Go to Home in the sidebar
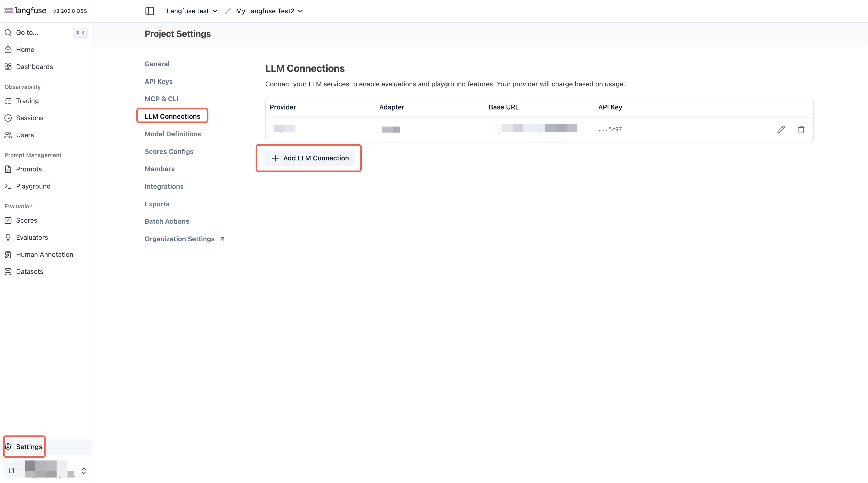 click(x=46, y=50)
